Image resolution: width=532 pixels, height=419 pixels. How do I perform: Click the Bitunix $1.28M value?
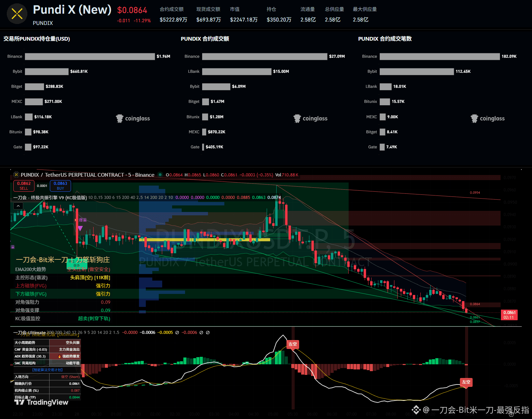[217, 117]
